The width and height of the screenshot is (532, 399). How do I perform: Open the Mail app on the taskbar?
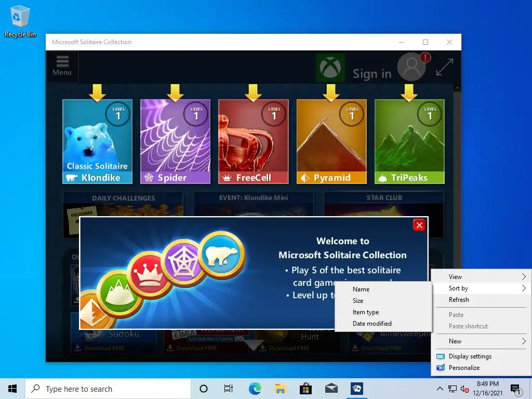(x=331, y=389)
